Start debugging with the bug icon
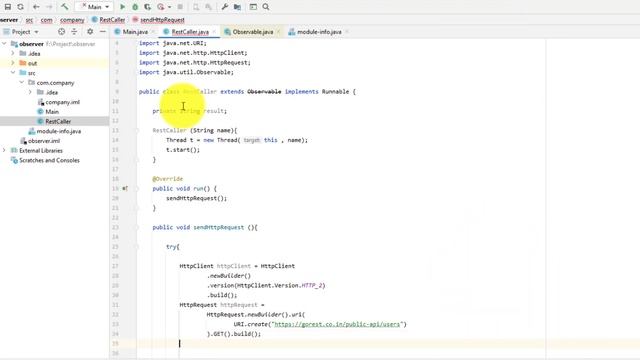This screenshot has height=360, width=640. click(x=135, y=7)
